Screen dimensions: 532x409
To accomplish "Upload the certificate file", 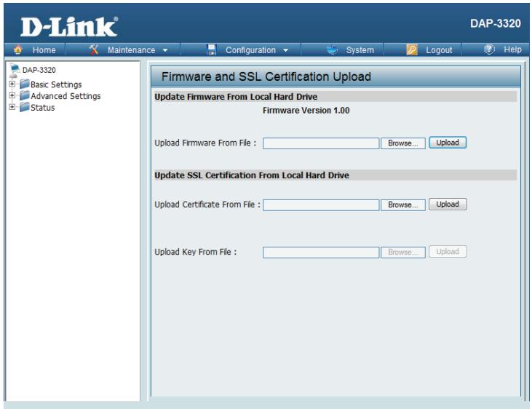I will tap(448, 204).
